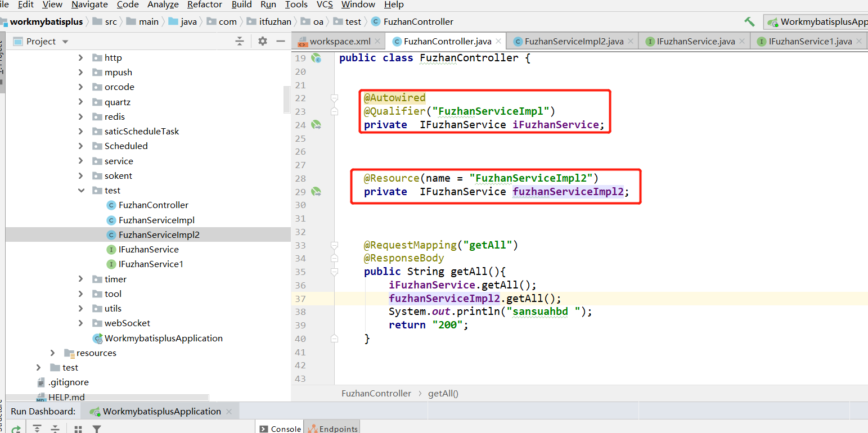
Task: Toggle code fold marker on line 33
Action: click(334, 245)
